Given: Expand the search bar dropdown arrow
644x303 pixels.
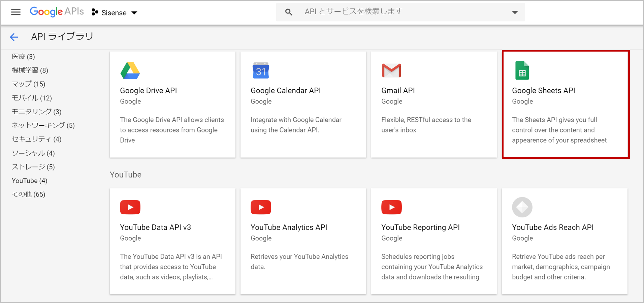Looking at the screenshot, I should tap(515, 12).
